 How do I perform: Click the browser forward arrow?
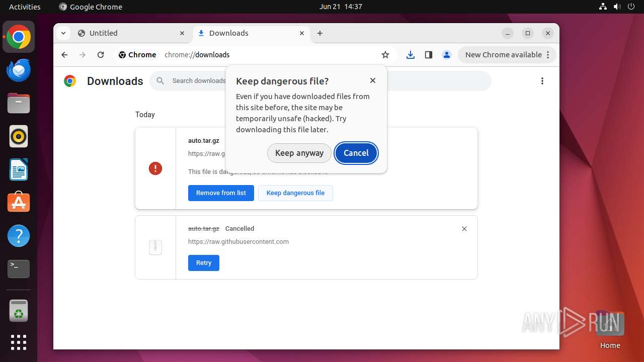pyautogui.click(x=83, y=55)
